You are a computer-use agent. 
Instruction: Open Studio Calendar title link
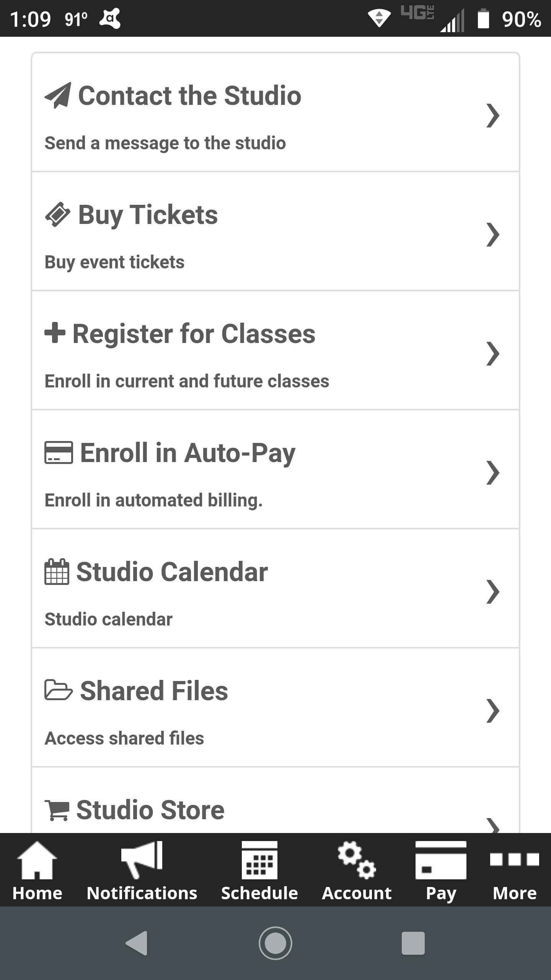(172, 572)
